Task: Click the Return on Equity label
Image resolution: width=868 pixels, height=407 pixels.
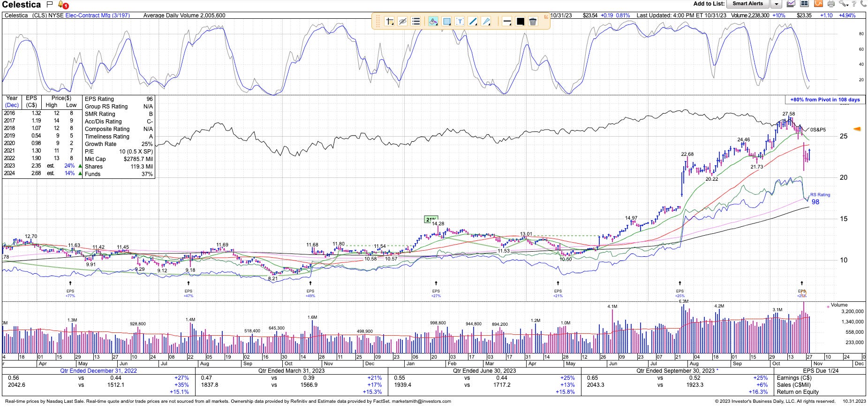Action: [798, 392]
